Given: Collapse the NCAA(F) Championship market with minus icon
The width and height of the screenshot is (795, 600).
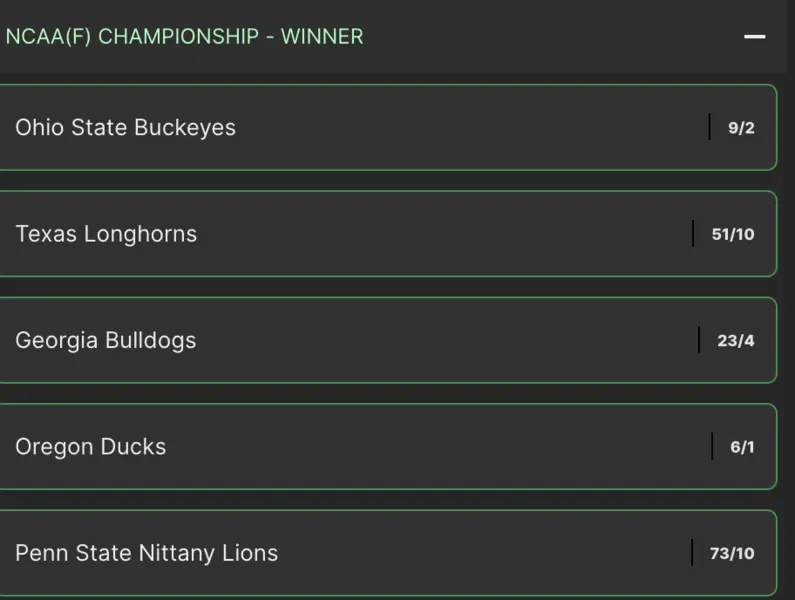Looking at the screenshot, I should (755, 37).
